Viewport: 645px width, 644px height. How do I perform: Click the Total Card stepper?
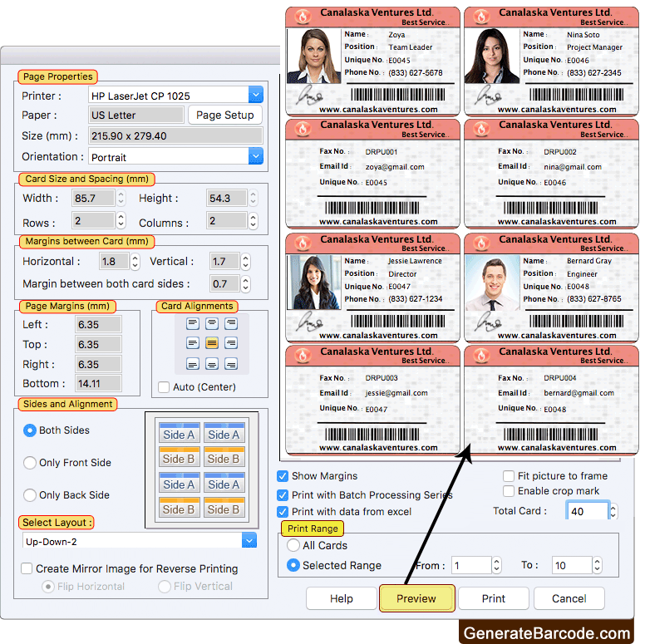pyautogui.click(x=613, y=511)
